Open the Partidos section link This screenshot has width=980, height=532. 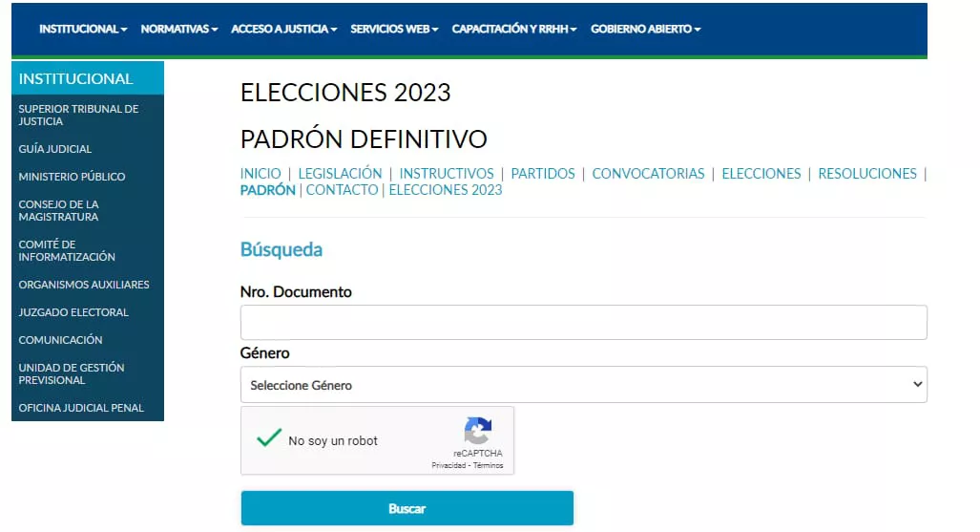(x=543, y=174)
